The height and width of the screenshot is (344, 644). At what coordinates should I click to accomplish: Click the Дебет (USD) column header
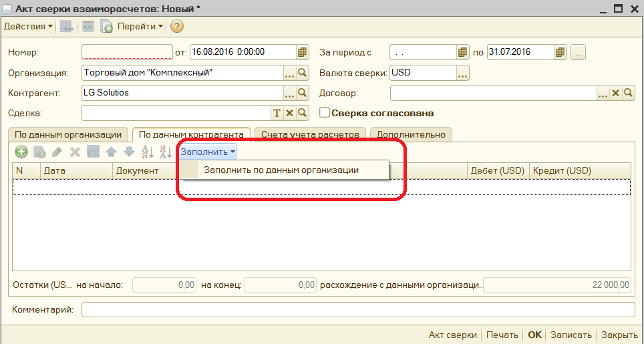click(x=498, y=171)
